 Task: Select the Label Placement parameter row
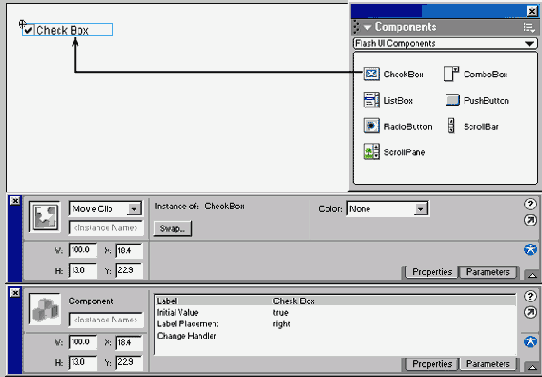click(x=335, y=324)
